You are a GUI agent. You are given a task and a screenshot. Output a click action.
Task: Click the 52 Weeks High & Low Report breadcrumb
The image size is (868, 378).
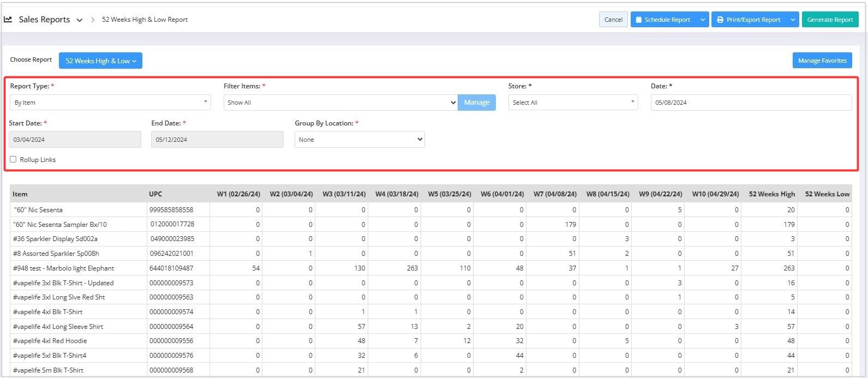click(145, 20)
